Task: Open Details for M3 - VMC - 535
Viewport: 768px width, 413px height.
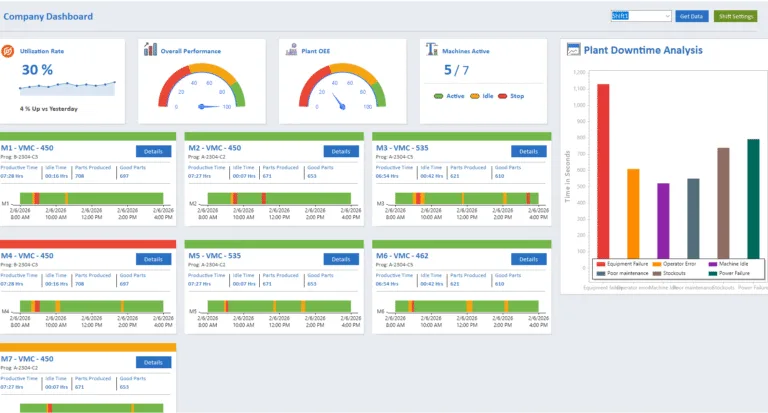Action: click(x=528, y=151)
